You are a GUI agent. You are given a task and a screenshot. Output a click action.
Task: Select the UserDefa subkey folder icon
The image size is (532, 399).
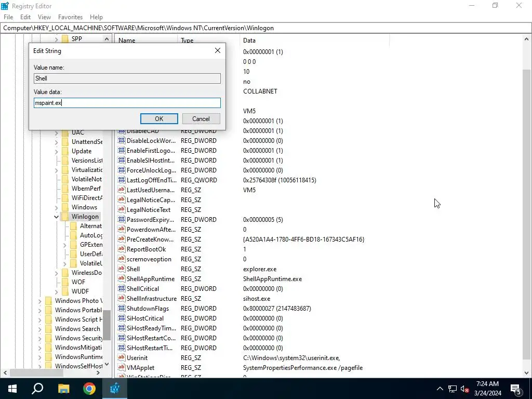(x=74, y=254)
